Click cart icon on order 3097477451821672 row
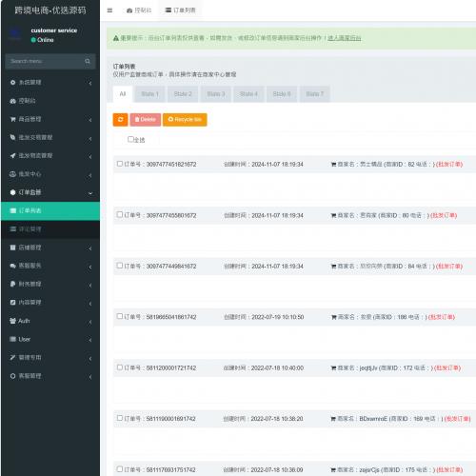476x476 pixels. click(333, 165)
